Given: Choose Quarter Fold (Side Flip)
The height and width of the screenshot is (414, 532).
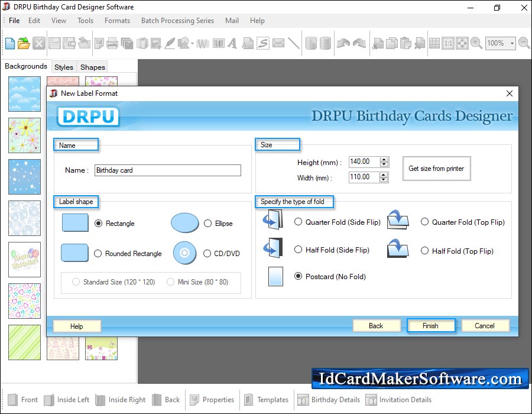Looking at the screenshot, I should tap(299, 222).
